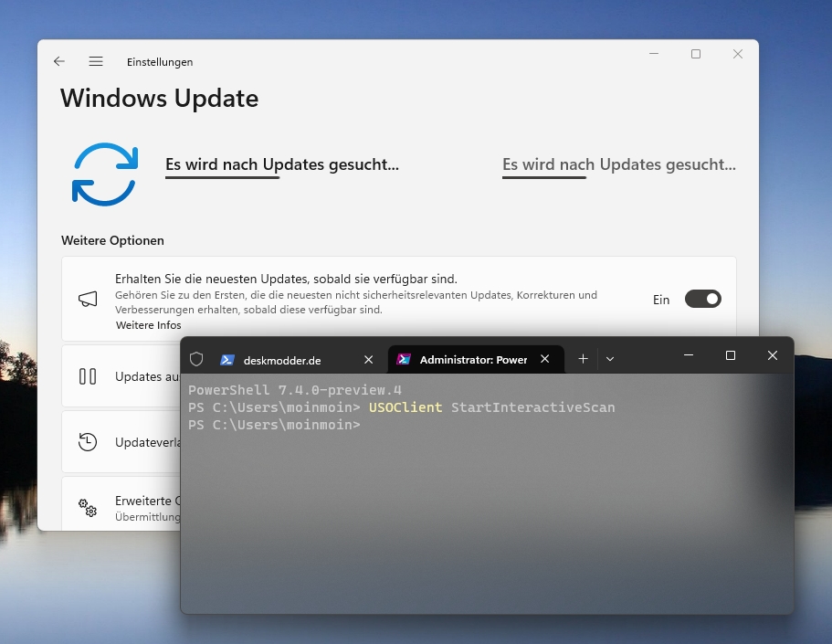The width and height of the screenshot is (832, 644).
Task: Open the Settings hamburger navigation menu
Action: point(96,61)
